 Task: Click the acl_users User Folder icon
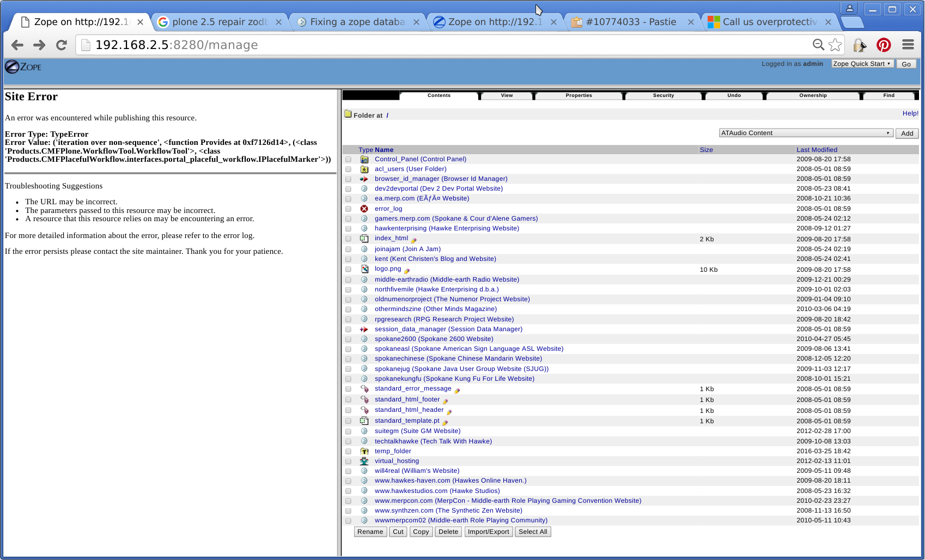coord(364,169)
